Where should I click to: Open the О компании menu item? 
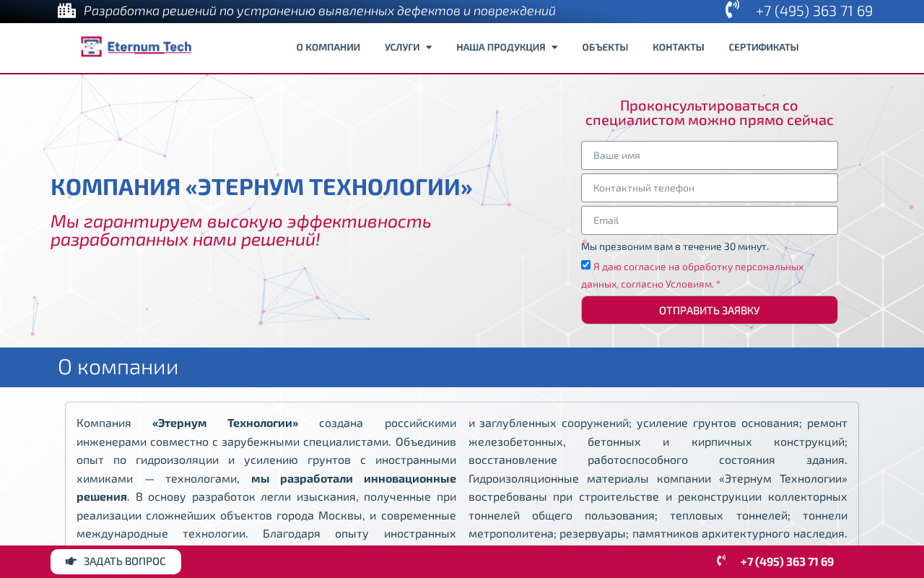coord(328,48)
